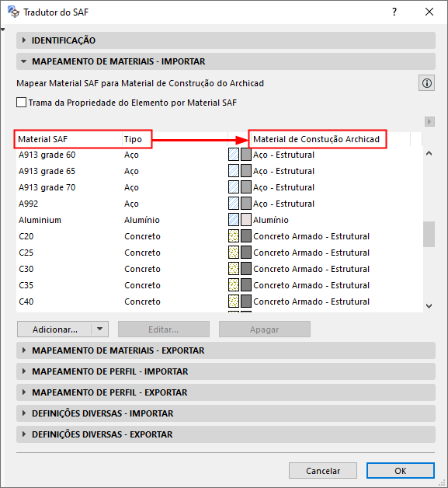The image size is (448, 488).
Task: Expand MAPEAMENTO DE MATERIAIS - EXPORTAR section
Action: tap(226, 350)
